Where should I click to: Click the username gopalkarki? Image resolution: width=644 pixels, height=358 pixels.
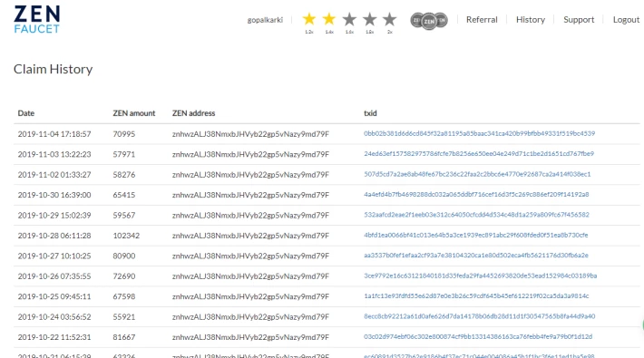pos(265,20)
